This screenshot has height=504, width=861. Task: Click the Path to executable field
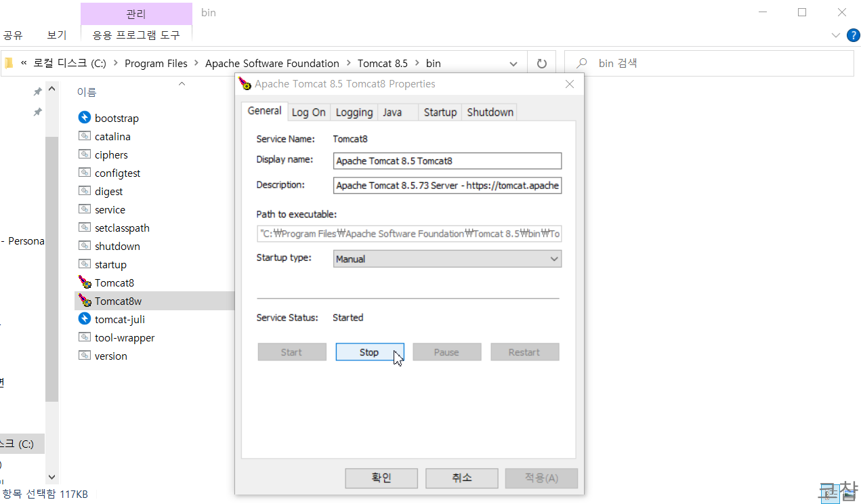pos(409,234)
